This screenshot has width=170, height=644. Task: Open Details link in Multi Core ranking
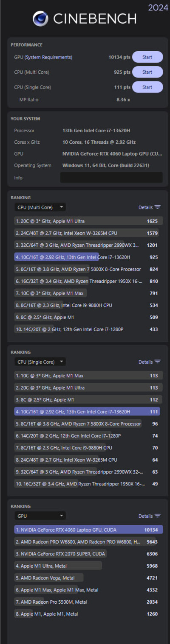point(145,207)
